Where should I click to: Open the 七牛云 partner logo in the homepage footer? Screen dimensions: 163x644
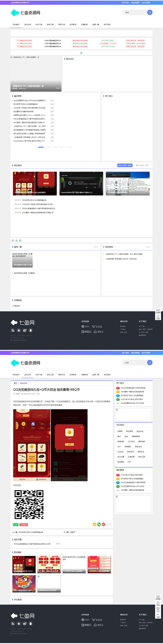click(97, 327)
